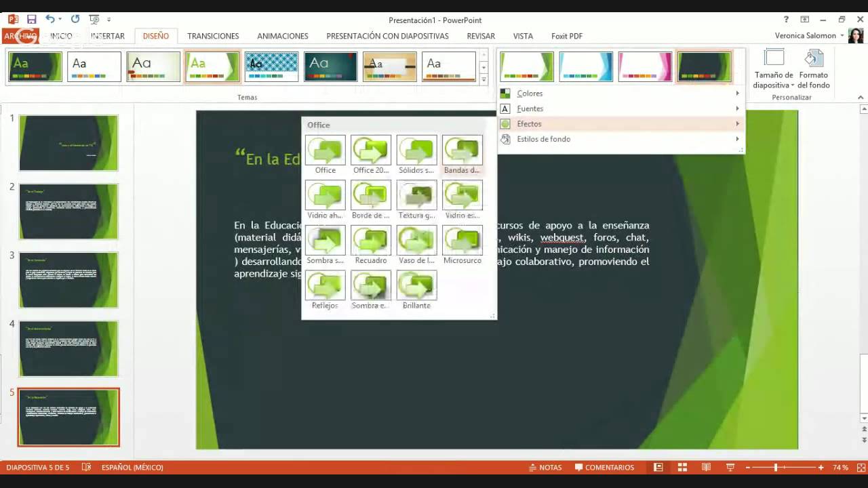Image resolution: width=868 pixels, height=488 pixels.
Task: Expand the Tamaño de diapositiva dropdown
Action: pos(774,70)
